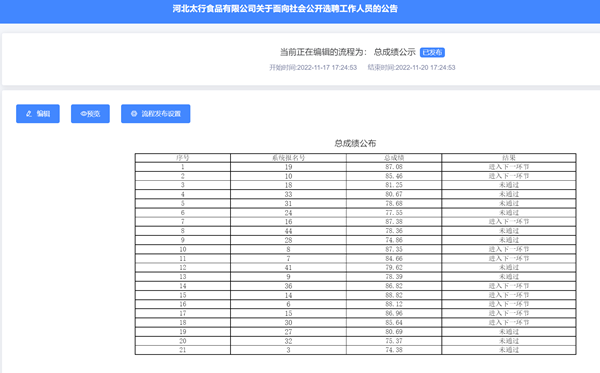Select the score cell 74.86
This screenshot has width=600, height=373.
tap(394, 240)
